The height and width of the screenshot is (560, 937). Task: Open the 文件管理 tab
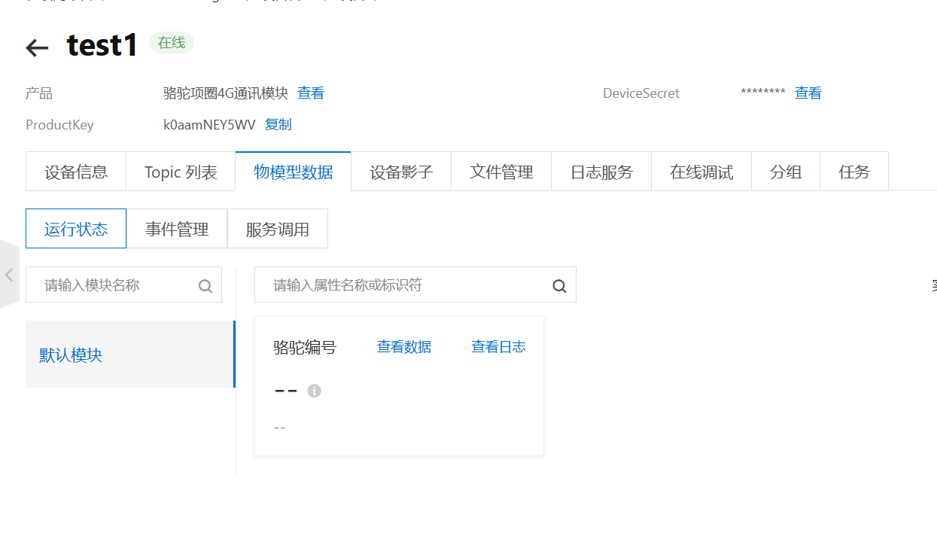[x=501, y=172]
